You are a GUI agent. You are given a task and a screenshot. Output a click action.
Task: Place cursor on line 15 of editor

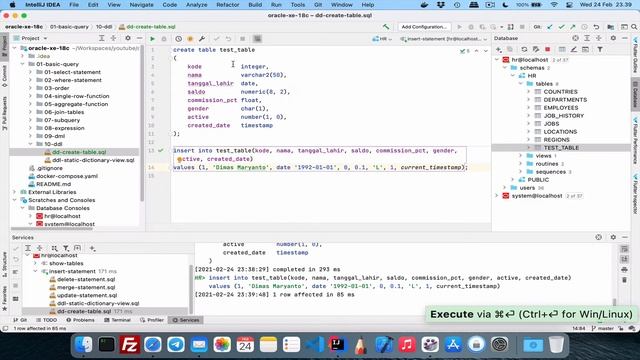[x=331, y=176]
